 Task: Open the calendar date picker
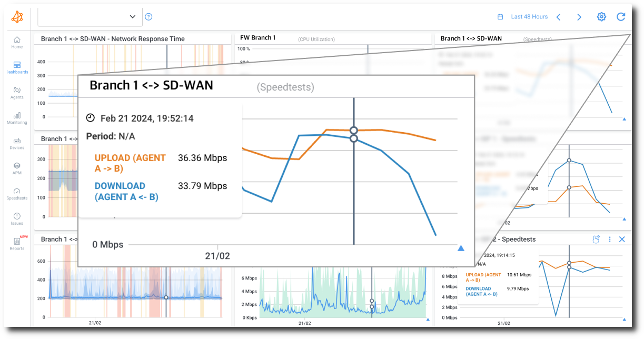pos(499,16)
